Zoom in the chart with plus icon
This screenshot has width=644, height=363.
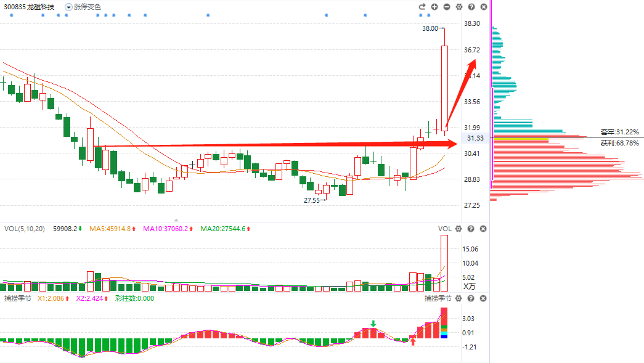tap(434, 7)
